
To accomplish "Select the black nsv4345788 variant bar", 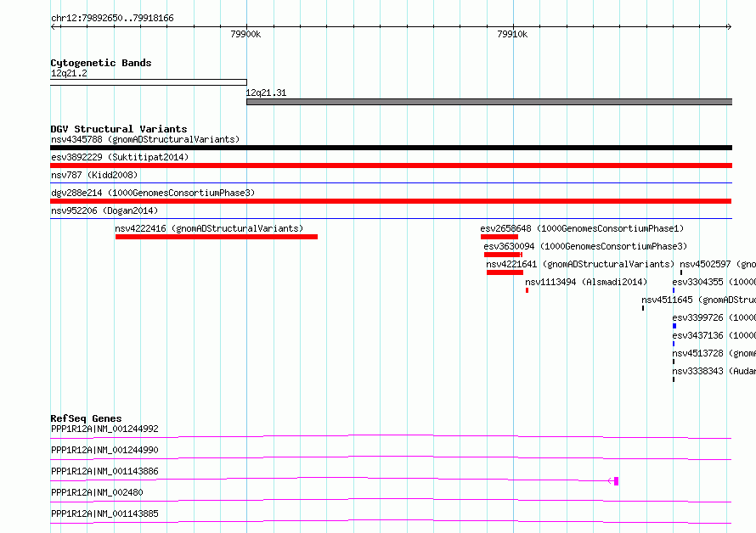I will 391,148.
